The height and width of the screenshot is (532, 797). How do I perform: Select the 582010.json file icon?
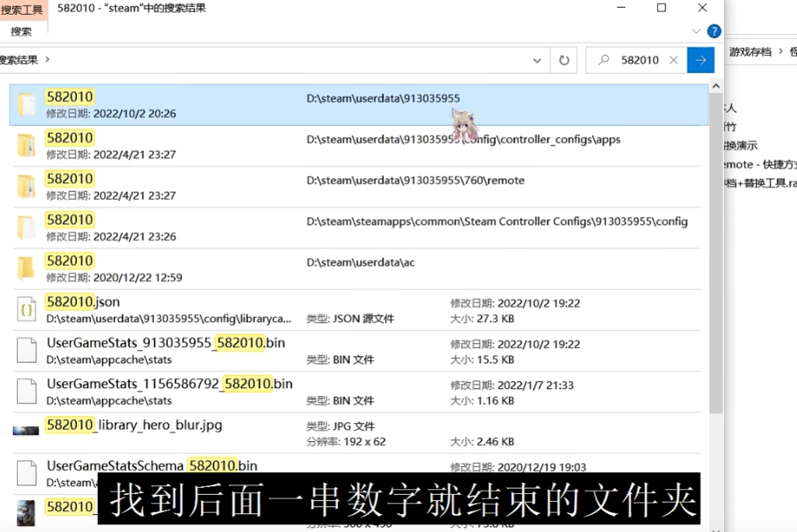coord(26,310)
